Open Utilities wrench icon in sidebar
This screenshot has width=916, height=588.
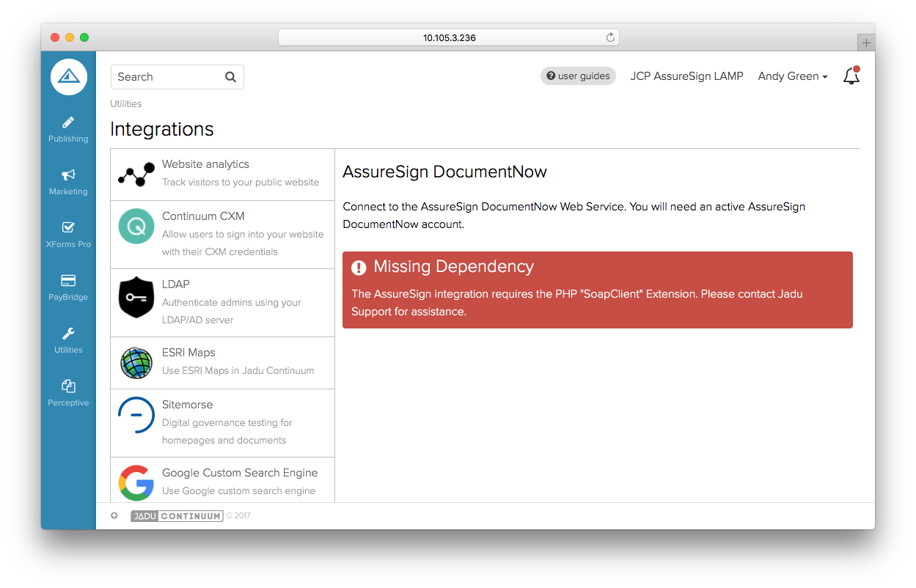point(68,334)
